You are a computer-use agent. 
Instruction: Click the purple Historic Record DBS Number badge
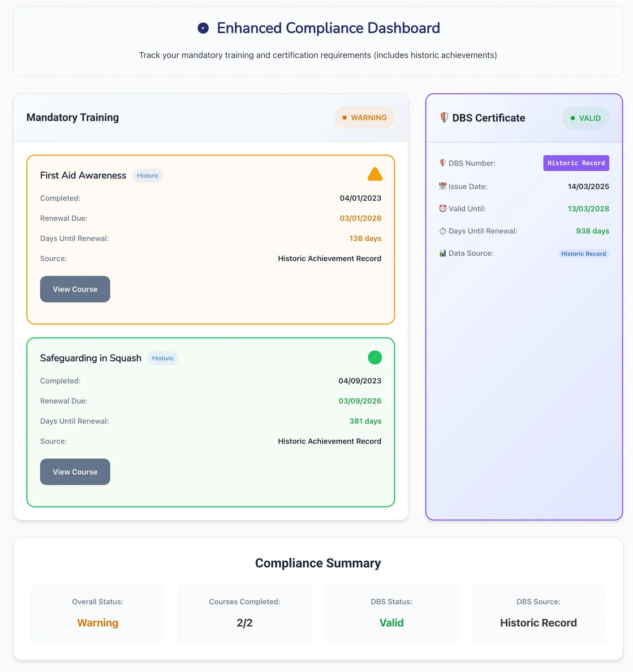click(576, 163)
